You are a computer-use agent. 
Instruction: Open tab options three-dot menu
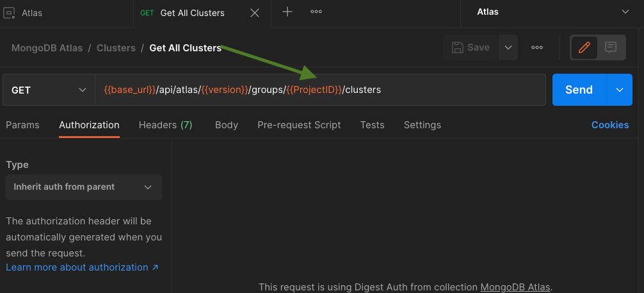[x=316, y=12]
